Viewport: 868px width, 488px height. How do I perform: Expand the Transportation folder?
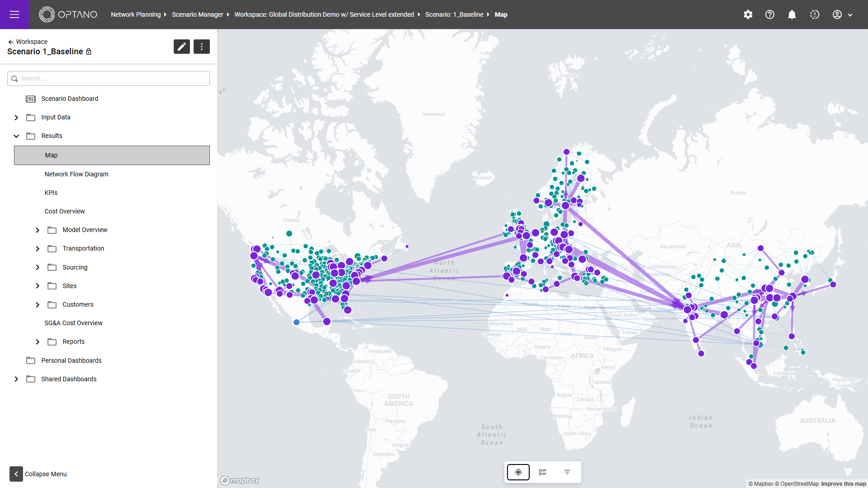click(x=38, y=249)
